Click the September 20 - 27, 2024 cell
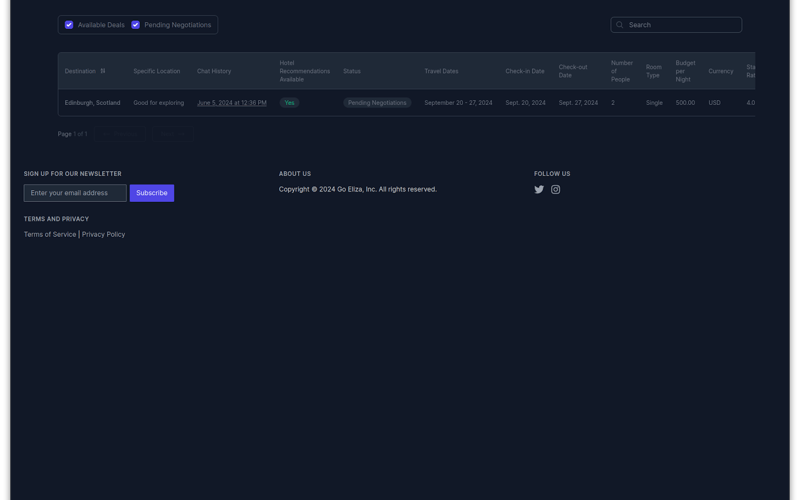The height and width of the screenshot is (500, 800). pos(458,103)
